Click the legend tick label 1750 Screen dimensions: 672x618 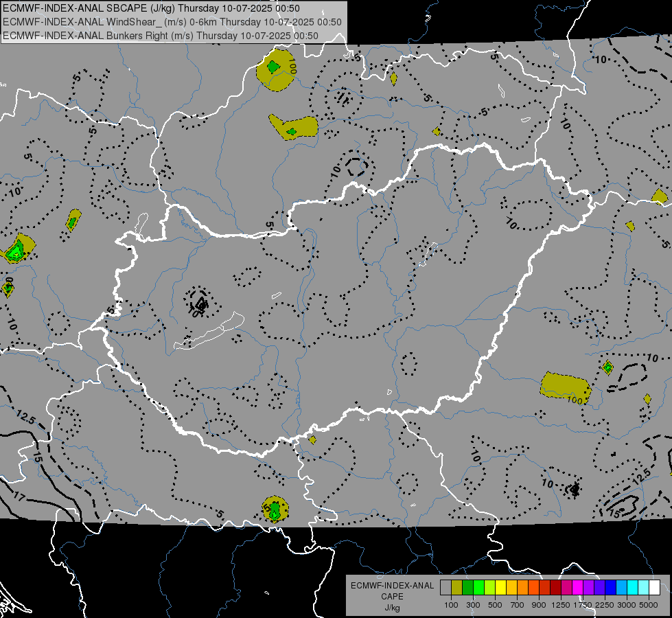point(583,605)
